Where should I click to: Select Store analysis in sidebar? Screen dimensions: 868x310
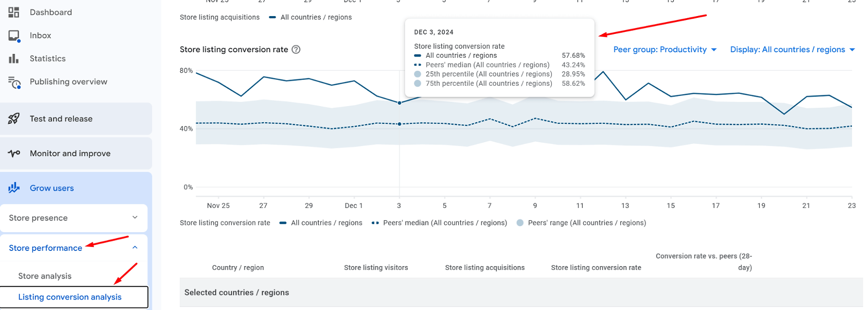pos(45,276)
